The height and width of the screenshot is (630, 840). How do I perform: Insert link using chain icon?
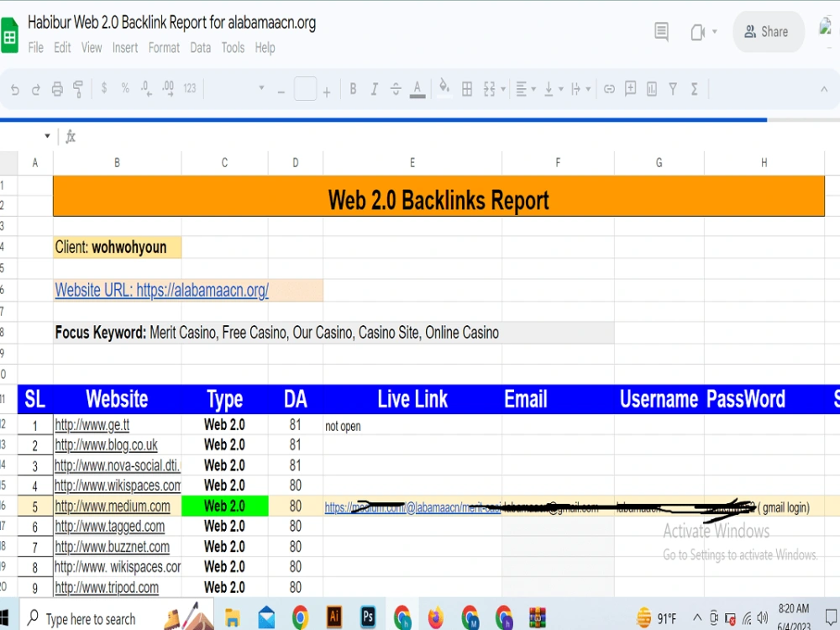(609, 89)
